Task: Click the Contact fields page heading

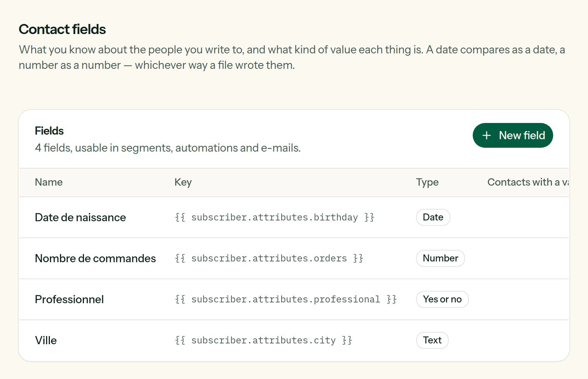Action: 62,29
